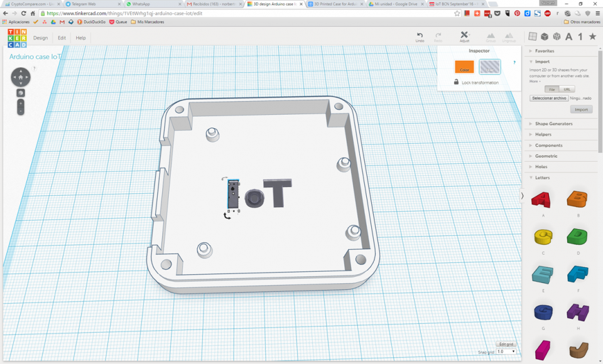Switch to Mi unidad Google Drive tab
Image resolution: width=603 pixels, height=364 pixels.
[x=396, y=4]
